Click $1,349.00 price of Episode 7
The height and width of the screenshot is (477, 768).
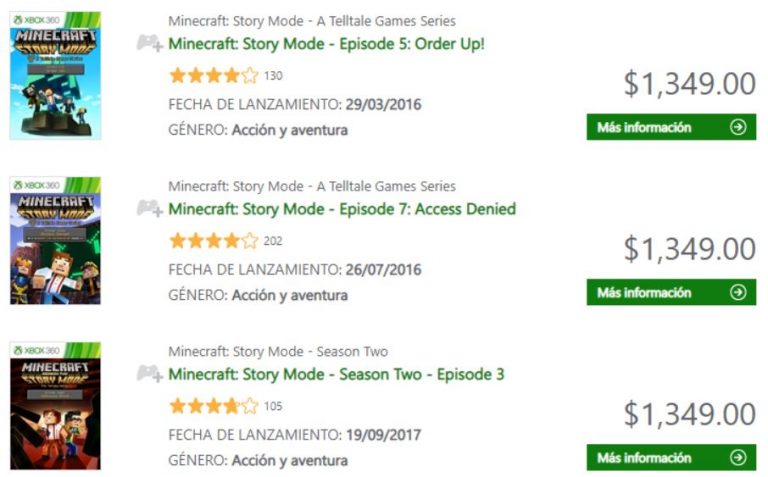pyautogui.click(x=689, y=249)
